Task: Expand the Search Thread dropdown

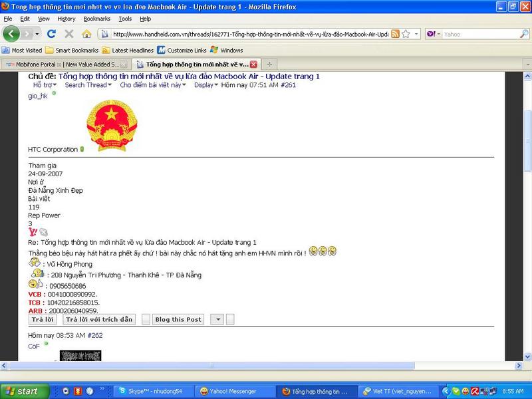Action: click(x=88, y=85)
